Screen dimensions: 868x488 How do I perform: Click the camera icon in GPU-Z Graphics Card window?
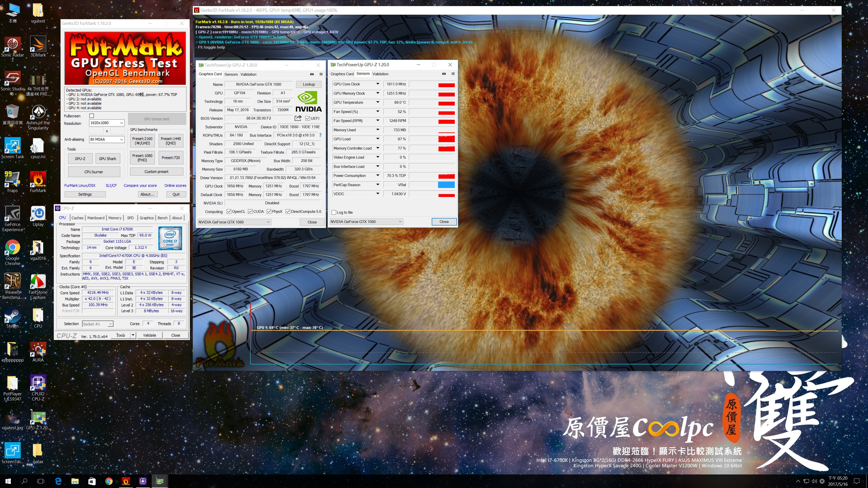point(312,74)
